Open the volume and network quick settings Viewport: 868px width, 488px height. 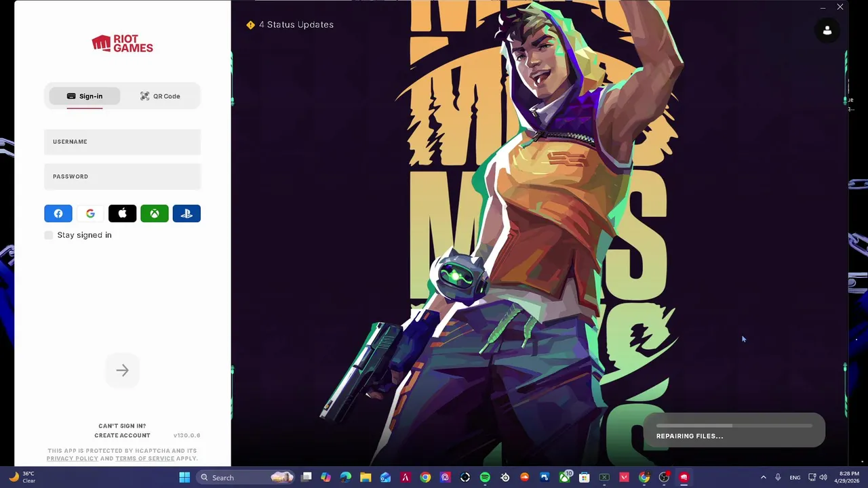tap(816, 477)
